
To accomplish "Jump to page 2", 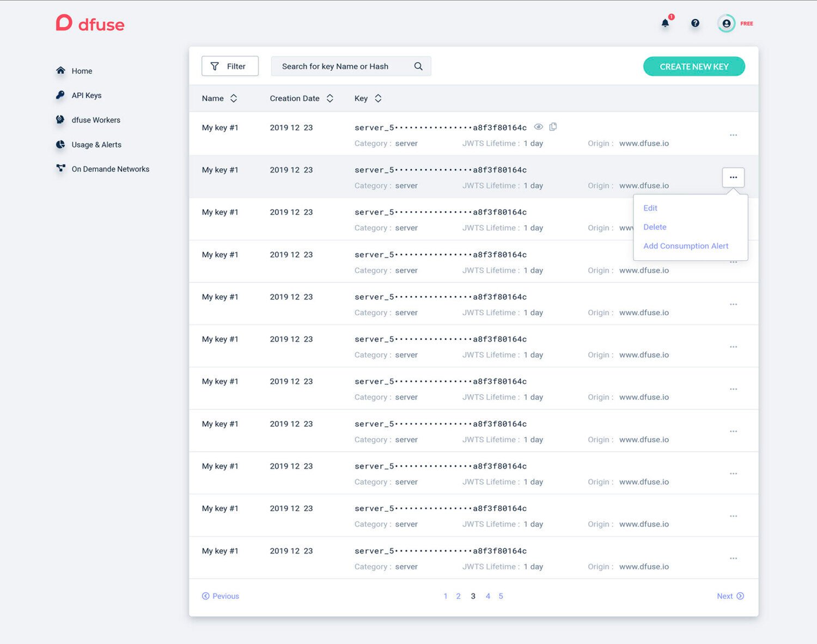I will pyautogui.click(x=459, y=596).
